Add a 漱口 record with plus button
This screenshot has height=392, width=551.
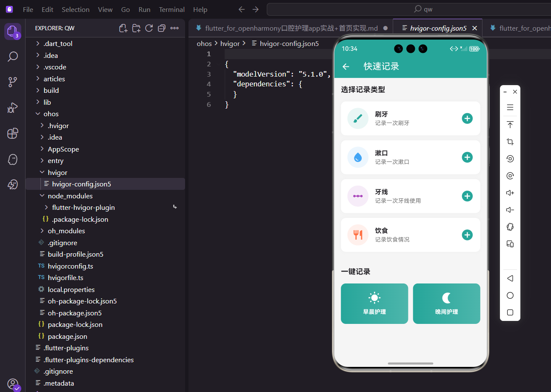pos(467,157)
